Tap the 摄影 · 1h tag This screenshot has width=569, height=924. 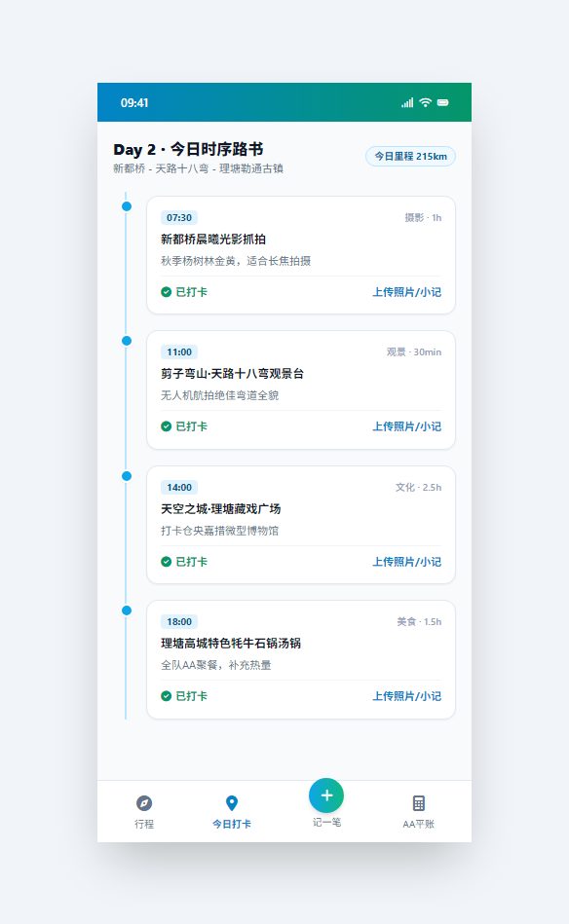tap(423, 217)
